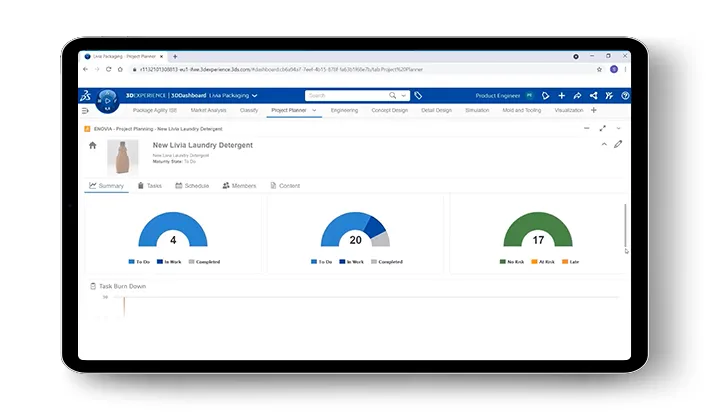Switch to the Classify tab
The height and width of the screenshot is (412, 712).
point(249,110)
